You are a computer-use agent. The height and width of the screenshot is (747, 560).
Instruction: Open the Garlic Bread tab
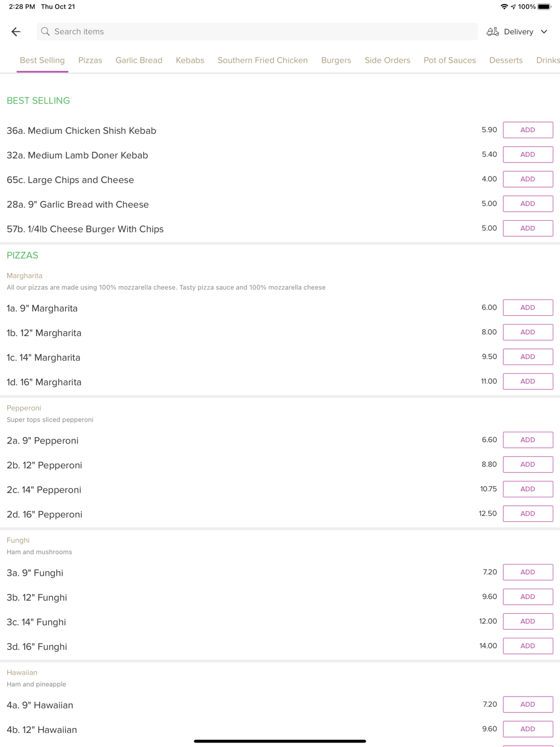tap(139, 60)
